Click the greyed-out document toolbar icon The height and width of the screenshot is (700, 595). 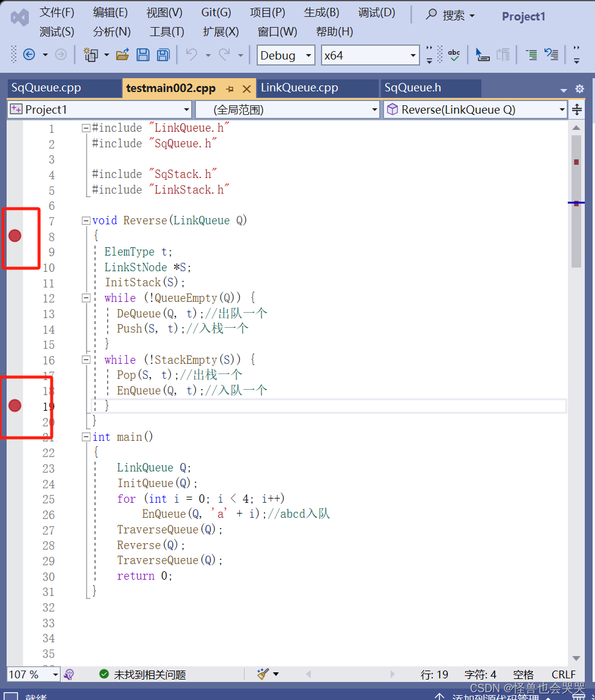tap(503, 55)
